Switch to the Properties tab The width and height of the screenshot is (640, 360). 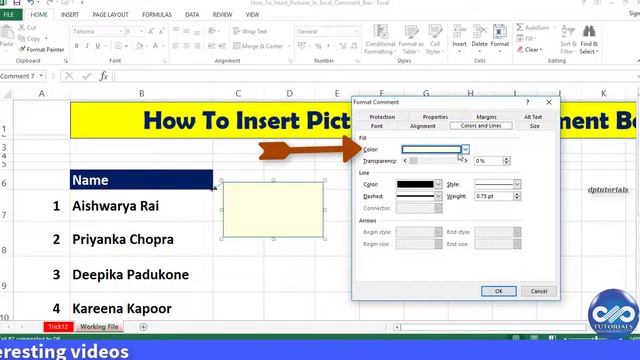pyautogui.click(x=435, y=117)
